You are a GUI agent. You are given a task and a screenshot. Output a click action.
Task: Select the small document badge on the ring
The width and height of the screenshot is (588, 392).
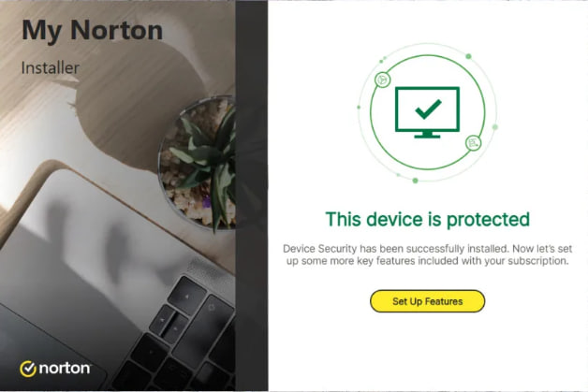point(473,143)
